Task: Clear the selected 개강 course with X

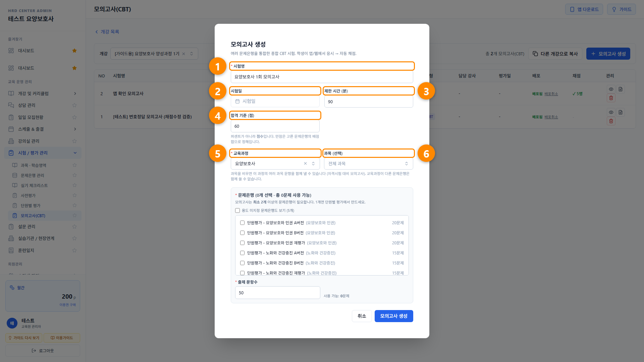Action: [x=183, y=54]
